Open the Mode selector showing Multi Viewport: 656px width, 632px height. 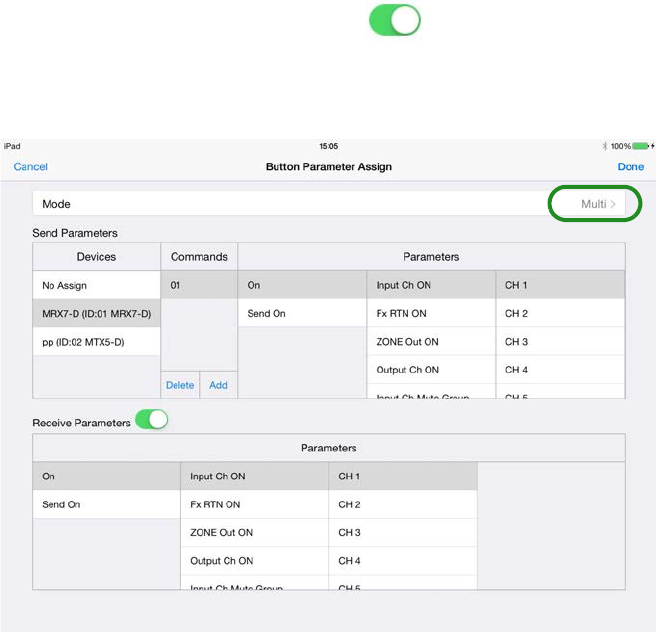(x=594, y=204)
